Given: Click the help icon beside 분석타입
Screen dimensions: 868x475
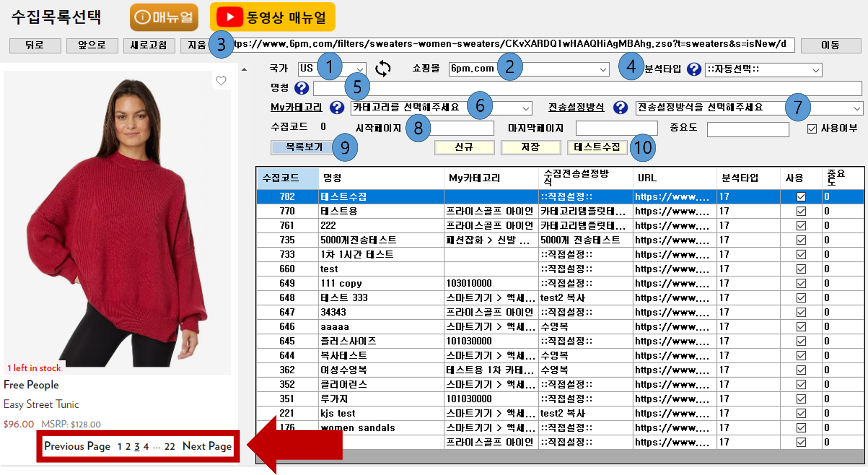Looking at the screenshot, I should point(693,69).
